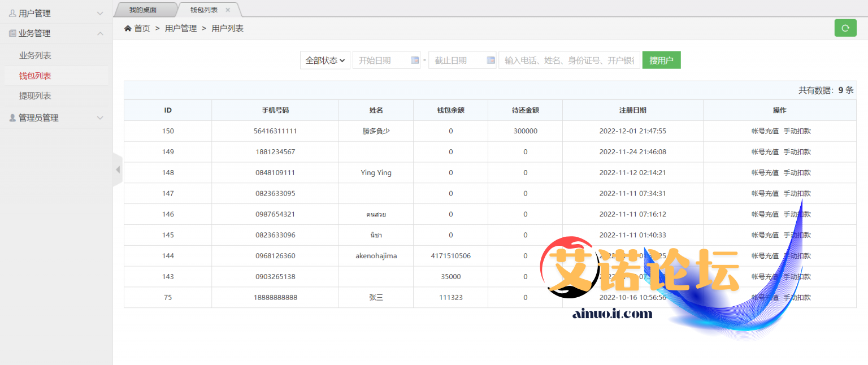This screenshot has height=365, width=868.
Task: Open 提现列表 in sidebar
Action: (x=36, y=96)
